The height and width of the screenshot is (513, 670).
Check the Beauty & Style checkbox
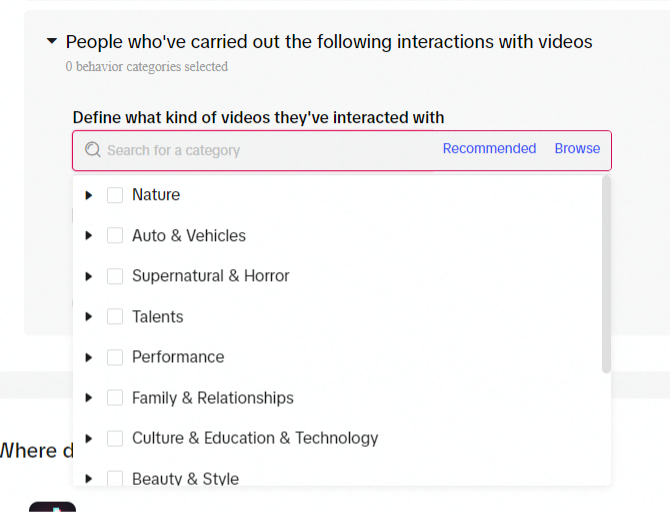point(115,478)
